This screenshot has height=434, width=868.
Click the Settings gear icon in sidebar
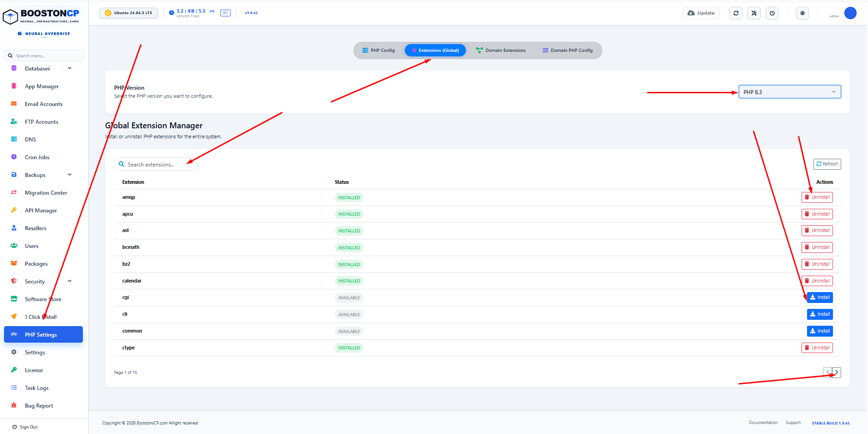tap(14, 352)
